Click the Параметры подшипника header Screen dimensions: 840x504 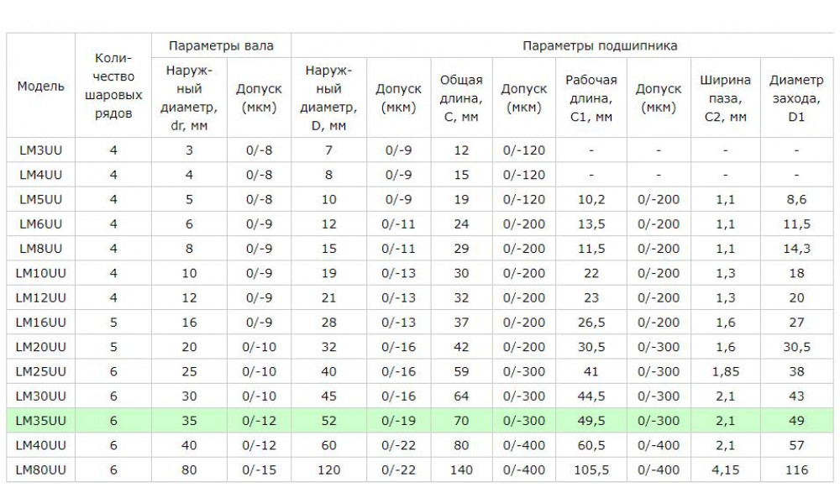click(600, 45)
